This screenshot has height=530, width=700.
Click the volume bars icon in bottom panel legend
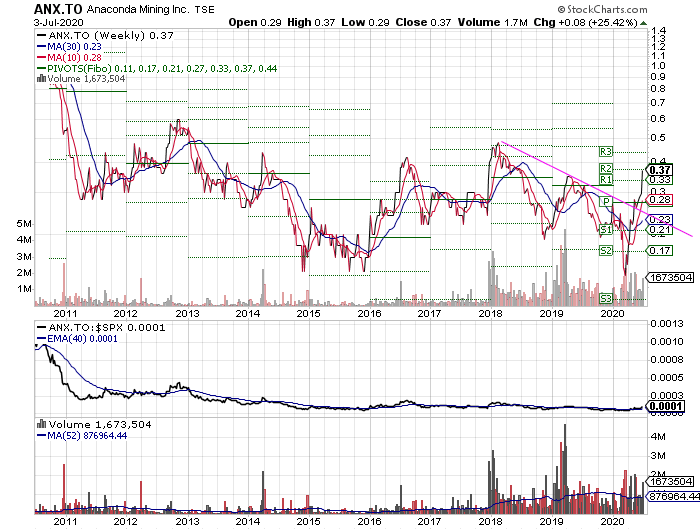pyautogui.click(x=42, y=424)
